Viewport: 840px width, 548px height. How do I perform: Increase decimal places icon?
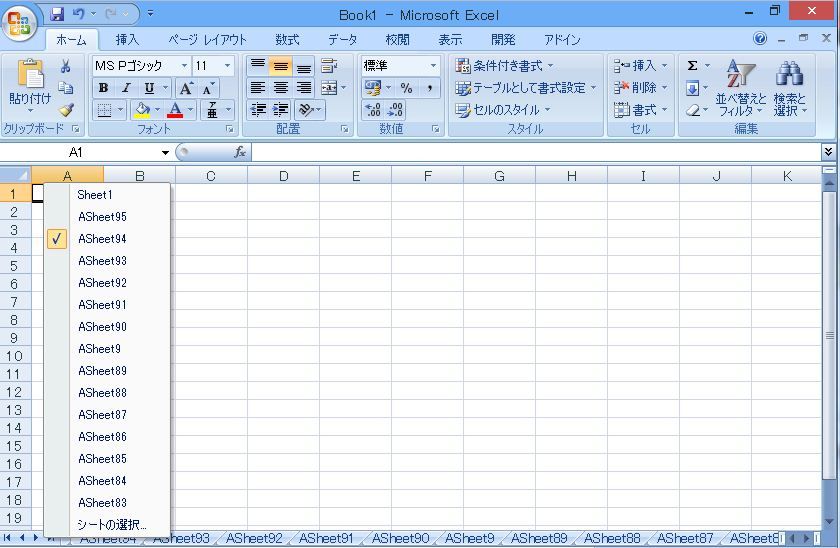click(x=373, y=110)
